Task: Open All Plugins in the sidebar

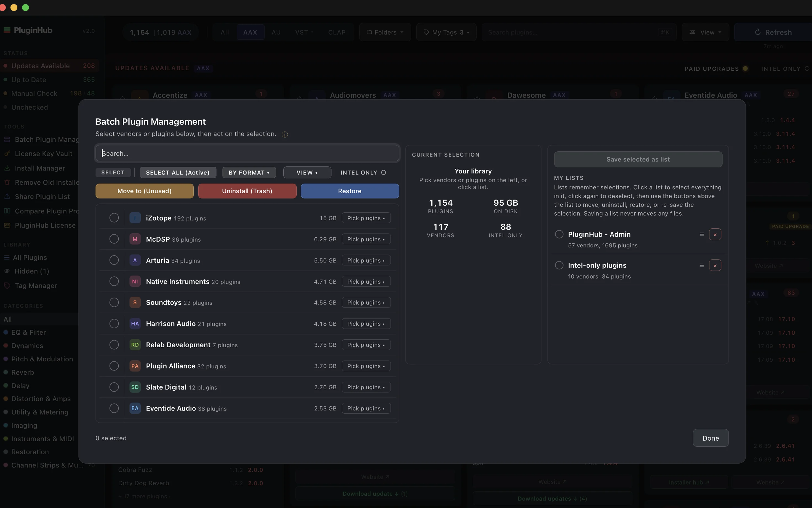Action: 30,257
